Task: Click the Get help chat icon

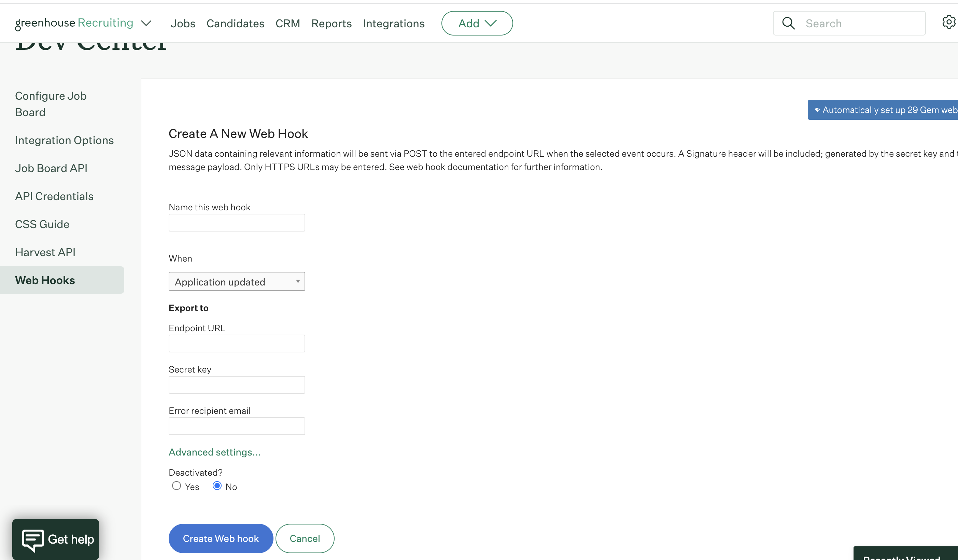Action: coord(33,539)
